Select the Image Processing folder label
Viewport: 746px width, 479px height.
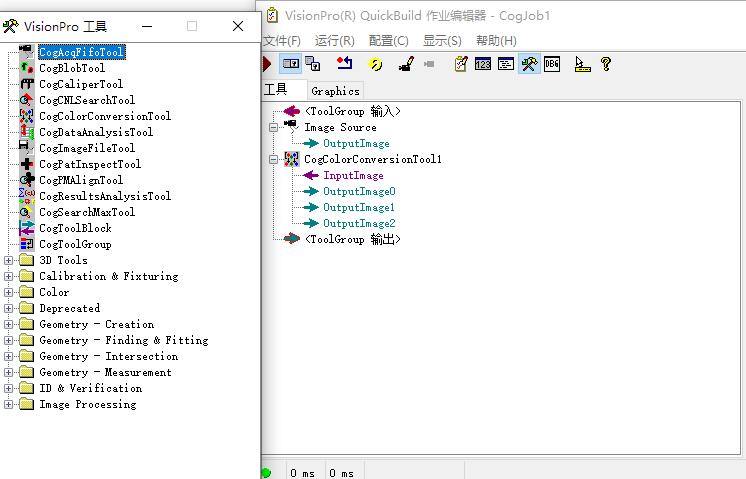(x=88, y=404)
